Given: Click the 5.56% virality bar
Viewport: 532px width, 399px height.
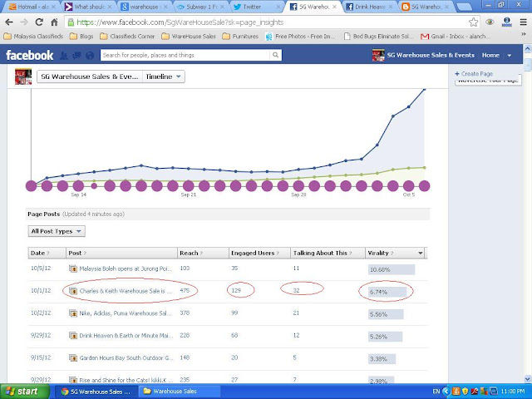Looking at the screenshot, I should coord(386,314).
